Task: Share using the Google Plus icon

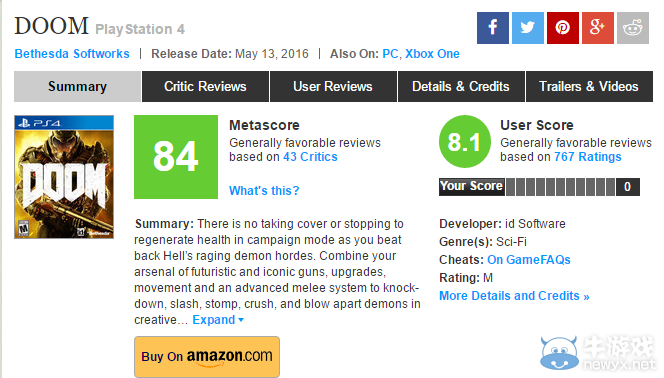Action: 598,28
